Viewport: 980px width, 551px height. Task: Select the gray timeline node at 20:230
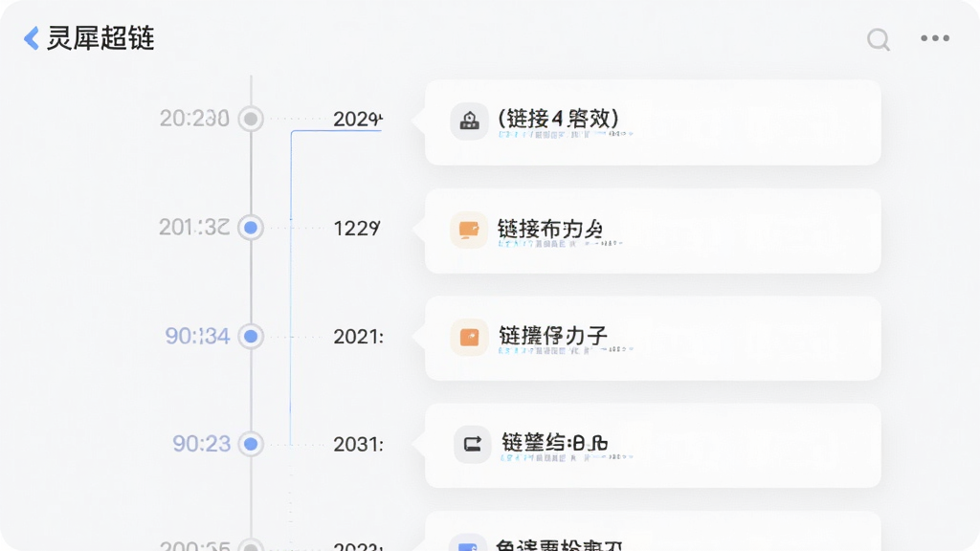point(251,118)
